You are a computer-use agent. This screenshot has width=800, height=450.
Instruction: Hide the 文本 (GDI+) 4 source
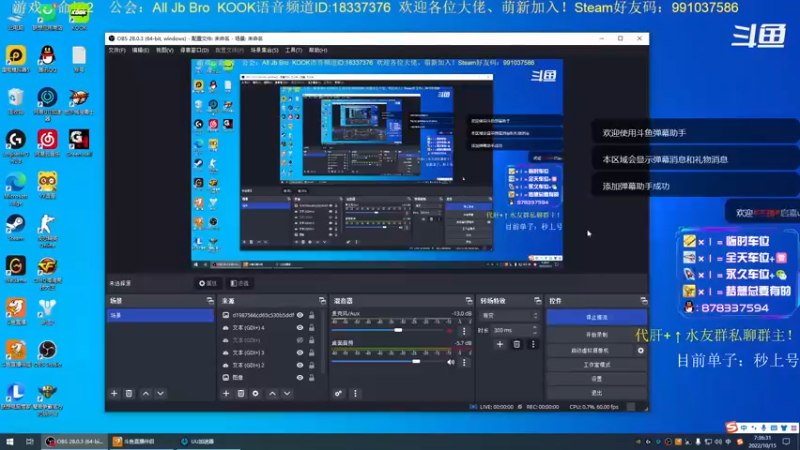coord(300,328)
